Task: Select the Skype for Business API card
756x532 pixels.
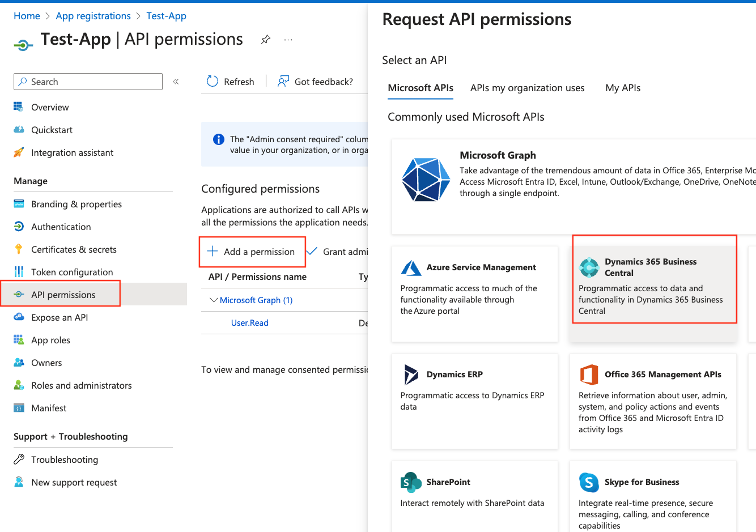Action: pyautogui.click(x=653, y=496)
